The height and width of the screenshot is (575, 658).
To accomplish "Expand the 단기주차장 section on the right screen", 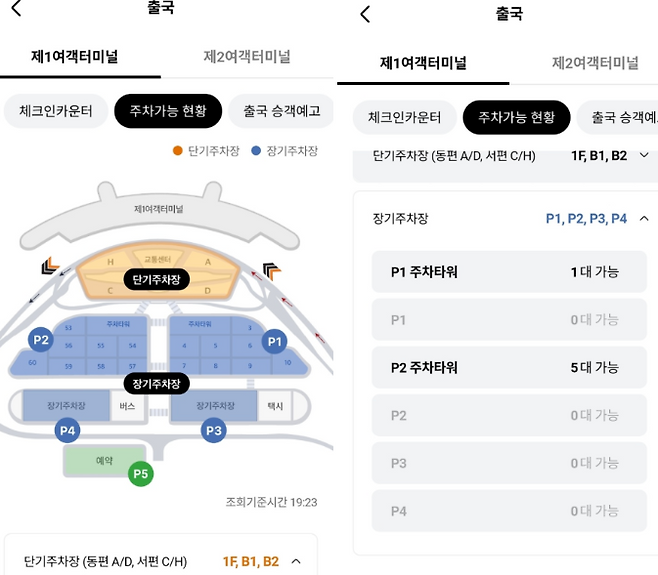I will tap(644, 156).
